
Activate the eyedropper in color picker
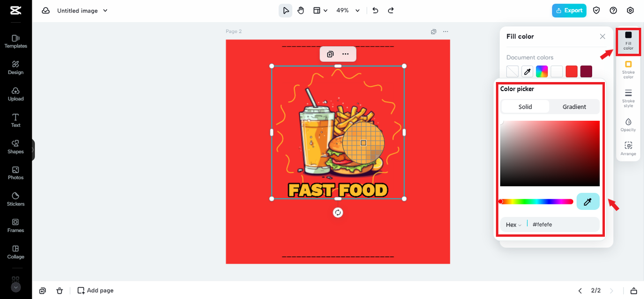tap(588, 202)
